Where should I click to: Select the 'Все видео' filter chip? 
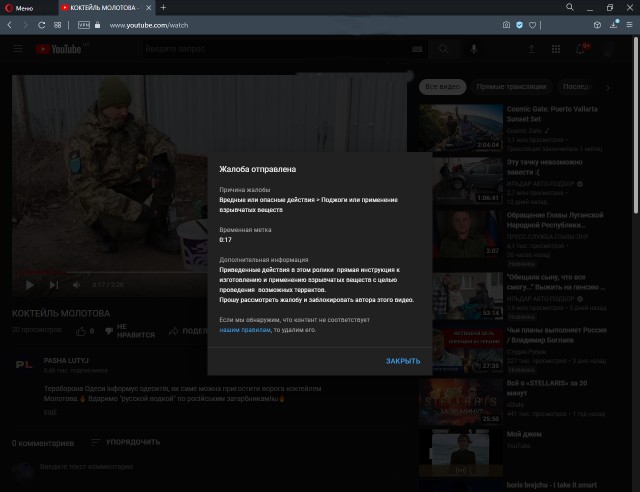click(442, 87)
